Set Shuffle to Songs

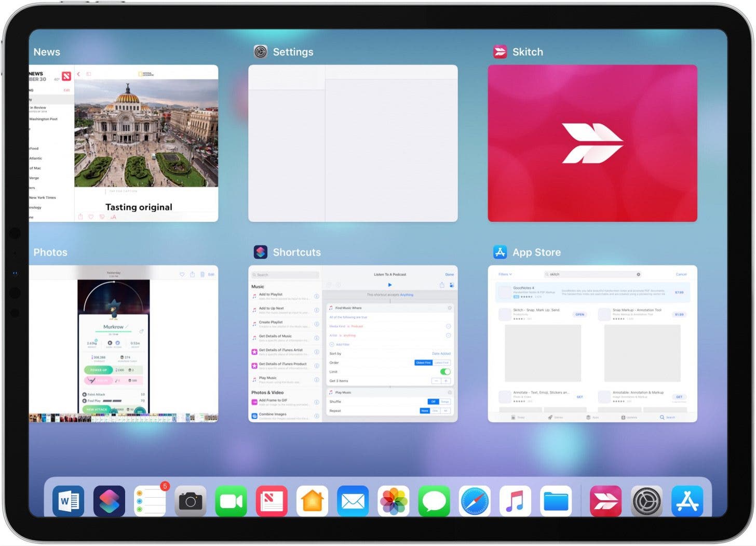tap(445, 402)
